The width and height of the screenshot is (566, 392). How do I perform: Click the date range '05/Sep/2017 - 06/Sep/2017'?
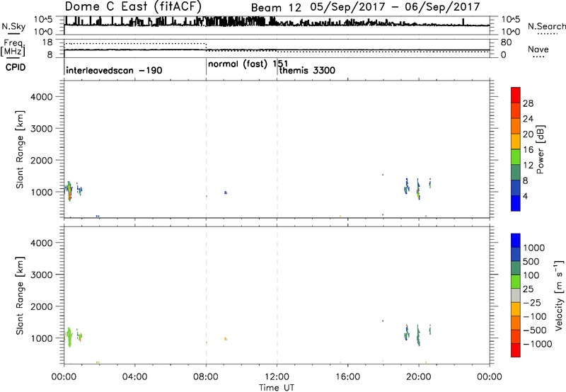(395, 7)
